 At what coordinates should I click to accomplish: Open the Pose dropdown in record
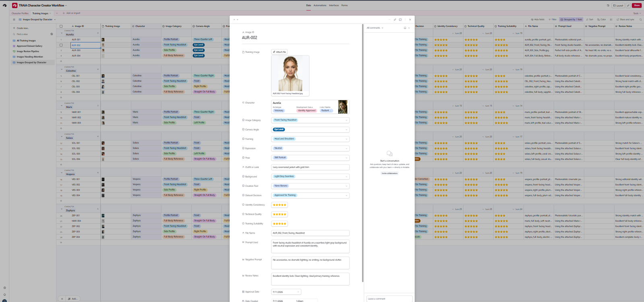310,158
